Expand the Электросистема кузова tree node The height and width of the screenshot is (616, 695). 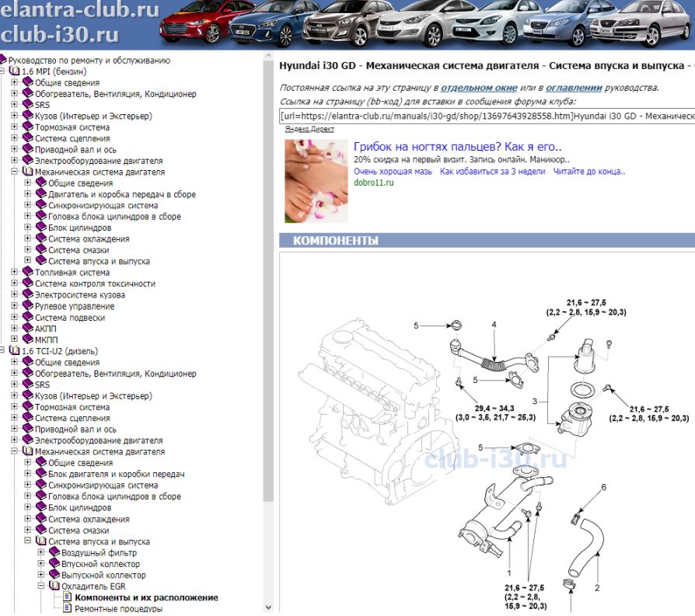click(15, 295)
